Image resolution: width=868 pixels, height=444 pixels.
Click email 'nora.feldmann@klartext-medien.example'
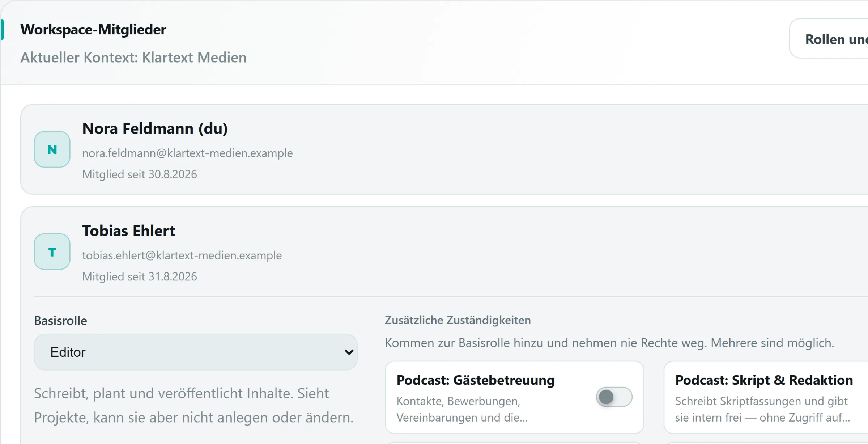point(187,153)
